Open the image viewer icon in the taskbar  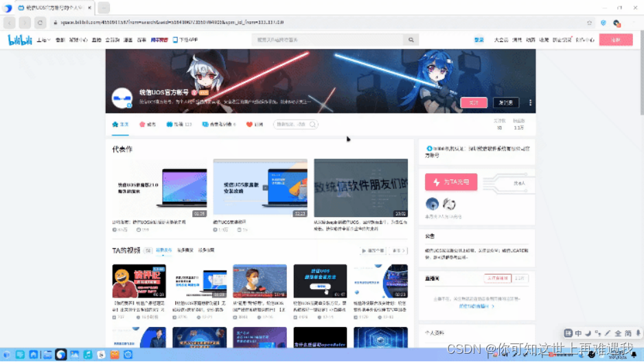[x=74, y=354]
